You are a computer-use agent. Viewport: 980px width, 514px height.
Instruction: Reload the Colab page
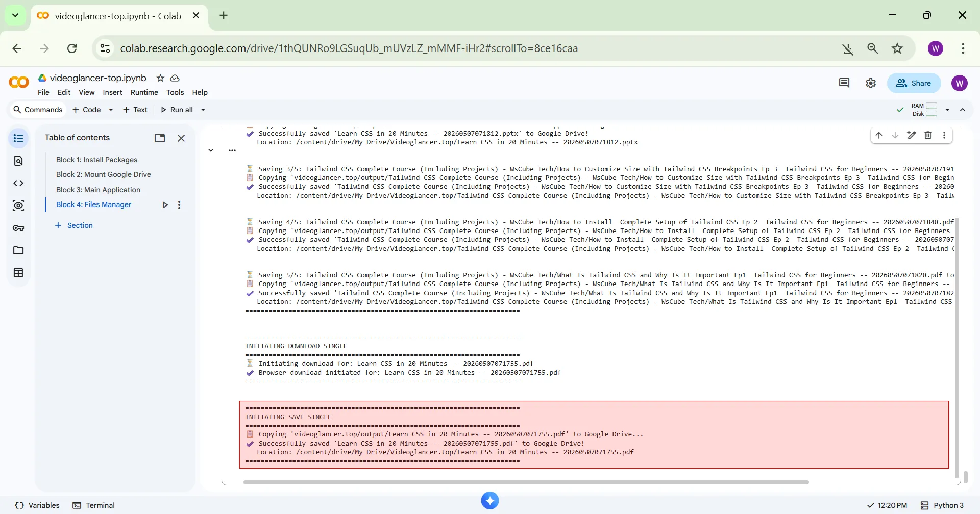pyautogui.click(x=72, y=48)
